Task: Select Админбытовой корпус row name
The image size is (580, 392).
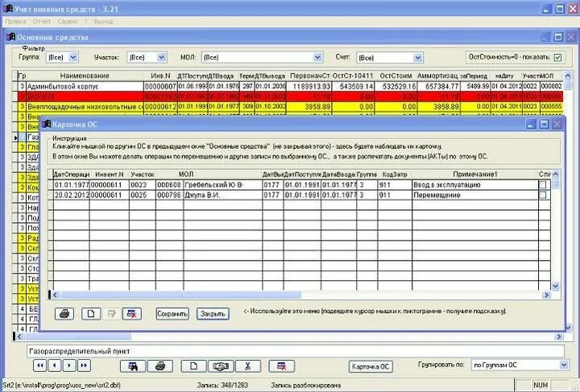Action: (x=85, y=86)
